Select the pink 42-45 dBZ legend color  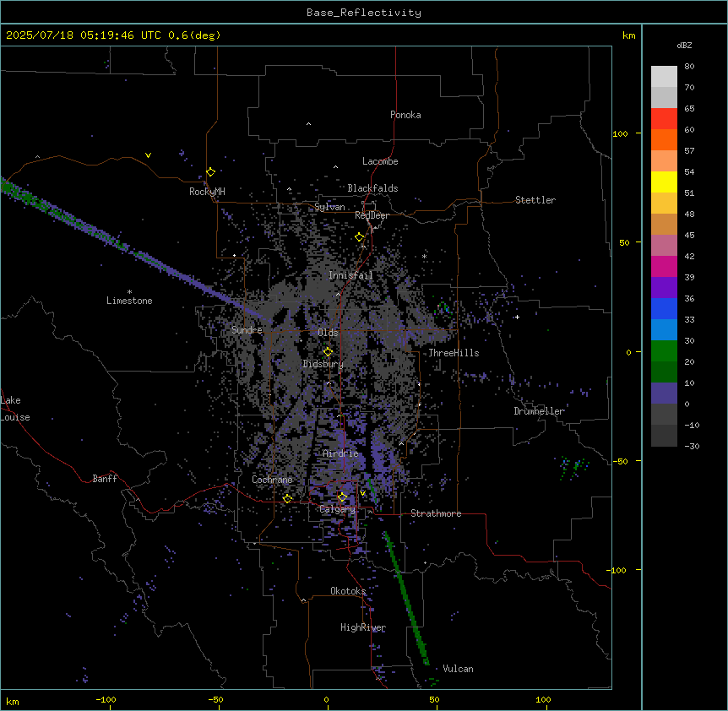pyautogui.click(x=664, y=246)
